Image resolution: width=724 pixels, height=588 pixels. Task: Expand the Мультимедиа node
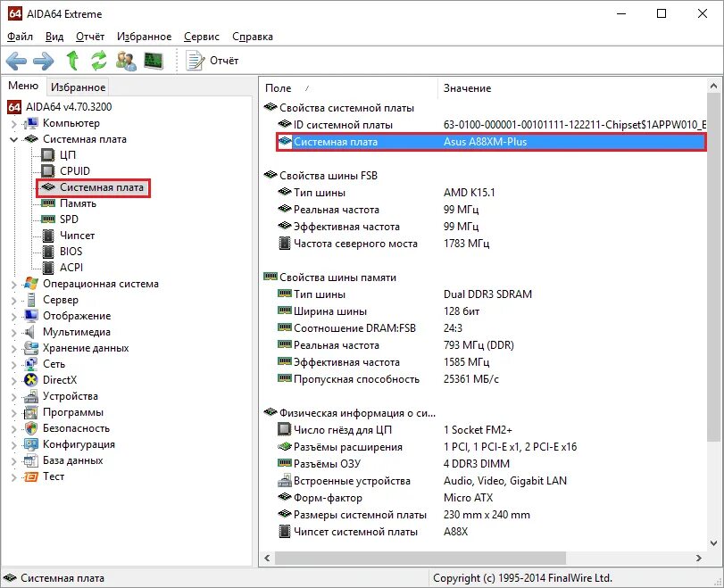(x=13, y=333)
